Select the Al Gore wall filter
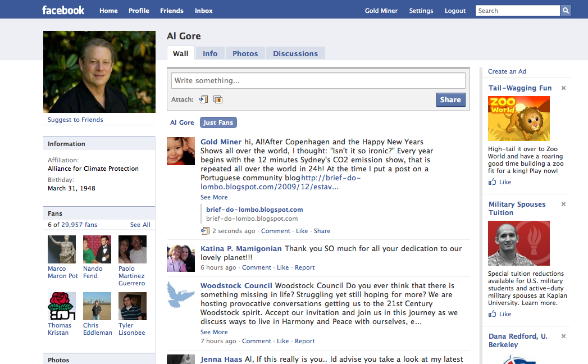588x364 pixels. pos(182,122)
